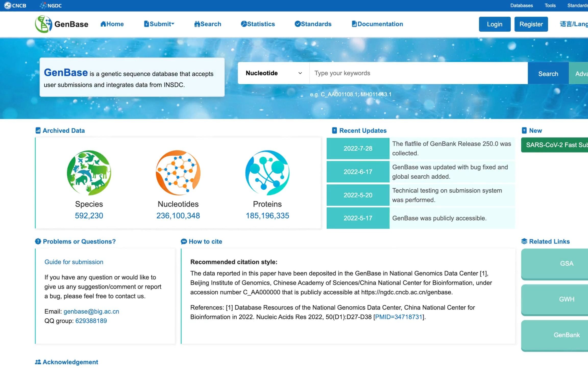Click the 'Recommended citation style:' heading
Screen dimensions: 588x368
(234, 262)
